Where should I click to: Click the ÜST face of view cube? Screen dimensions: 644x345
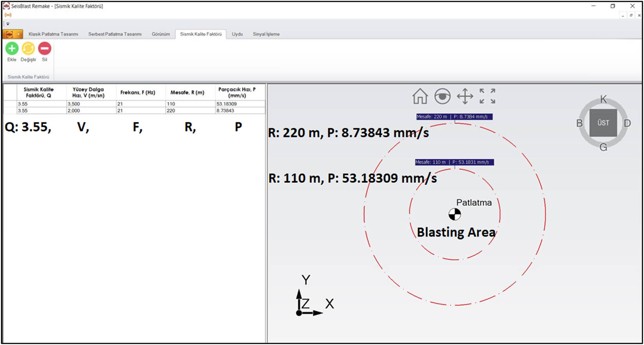(603, 123)
